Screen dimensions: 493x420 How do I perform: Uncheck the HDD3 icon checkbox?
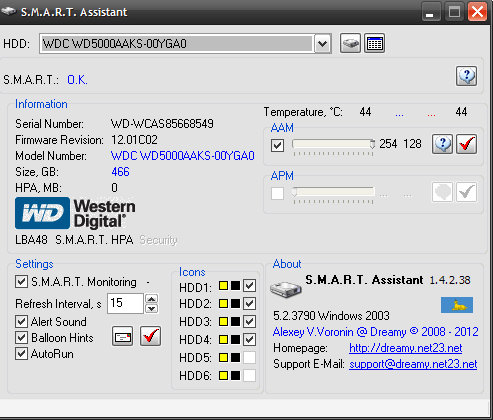(x=249, y=322)
